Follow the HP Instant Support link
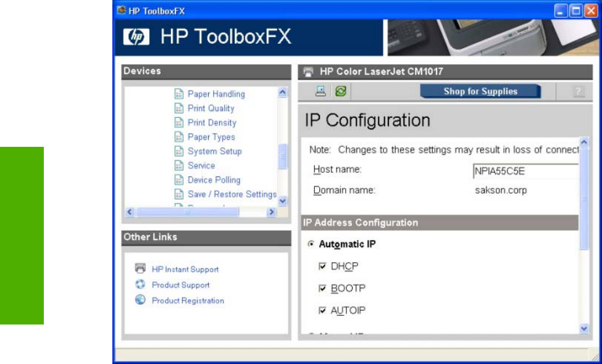 (x=185, y=269)
